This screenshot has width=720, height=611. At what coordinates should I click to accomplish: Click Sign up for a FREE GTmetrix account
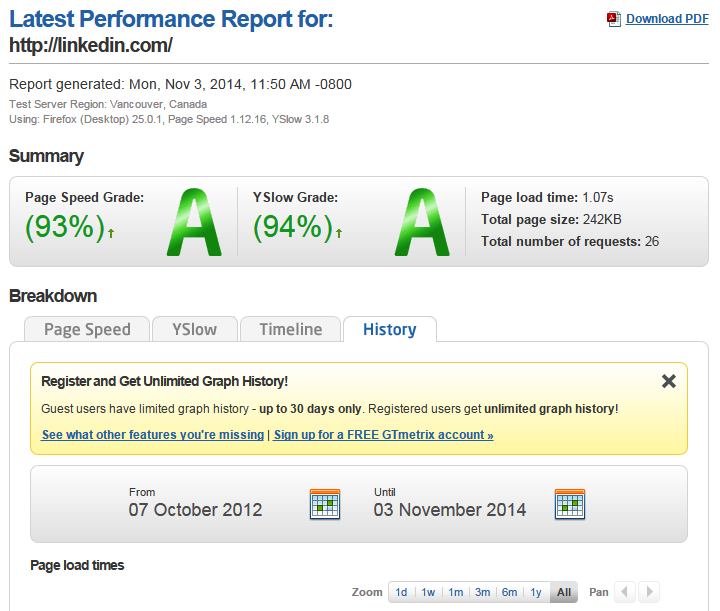click(384, 435)
